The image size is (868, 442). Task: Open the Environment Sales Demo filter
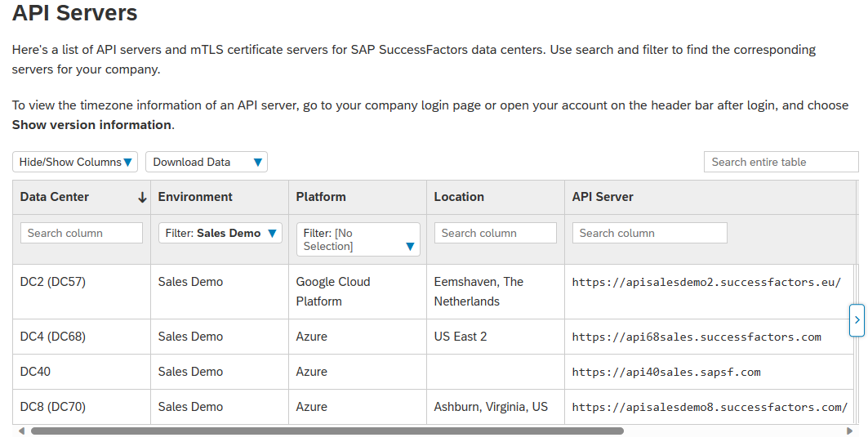tap(220, 233)
